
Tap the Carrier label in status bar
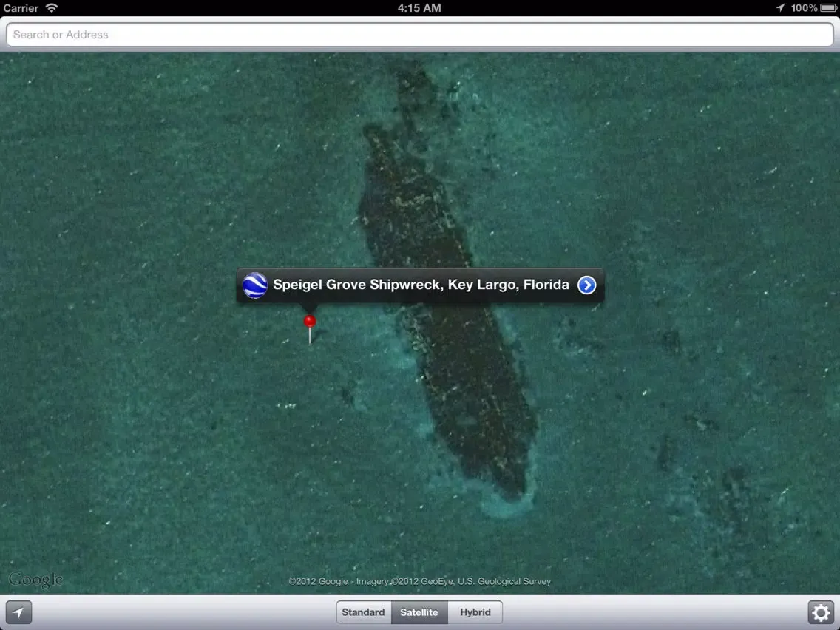(21, 8)
